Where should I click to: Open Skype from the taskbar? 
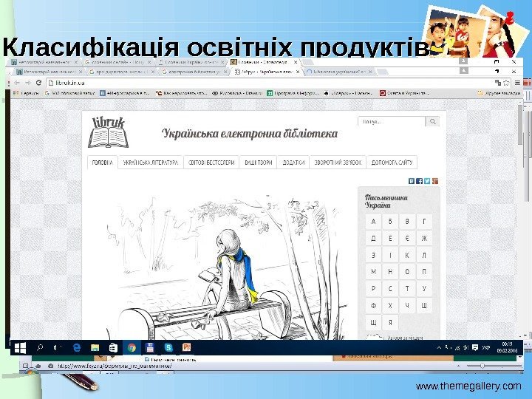coord(168,348)
